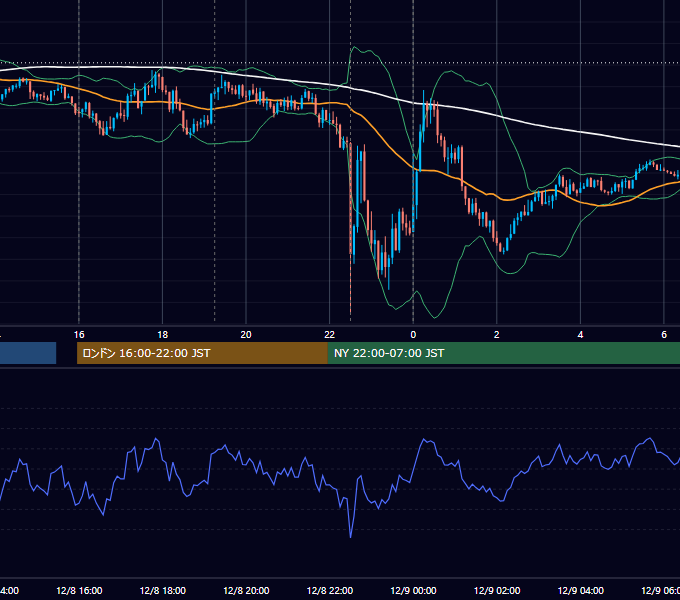Click hour label 2 on the price chart axis

coord(497,335)
